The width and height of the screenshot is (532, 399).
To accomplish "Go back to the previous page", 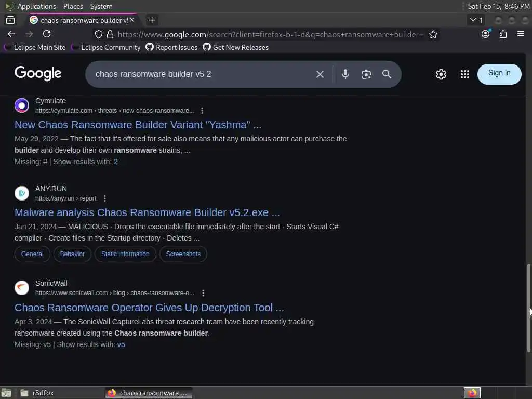I will click(11, 34).
